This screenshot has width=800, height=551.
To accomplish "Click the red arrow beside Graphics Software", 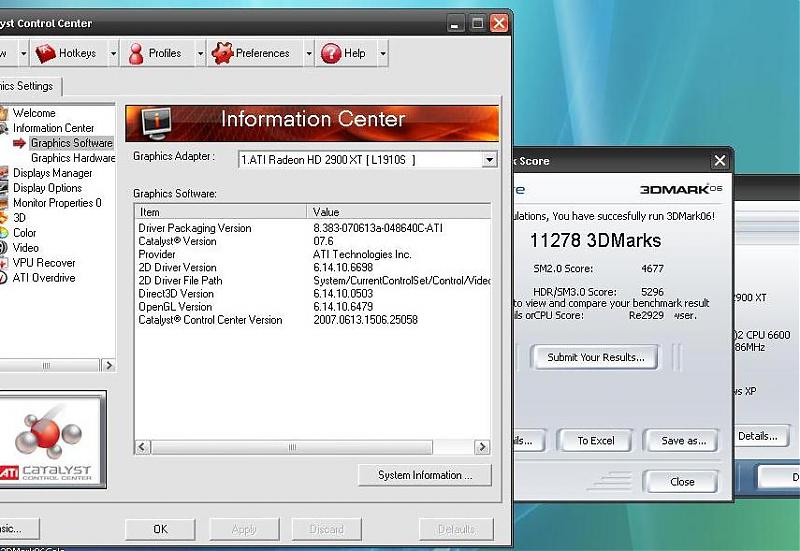I will click(19, 143).
